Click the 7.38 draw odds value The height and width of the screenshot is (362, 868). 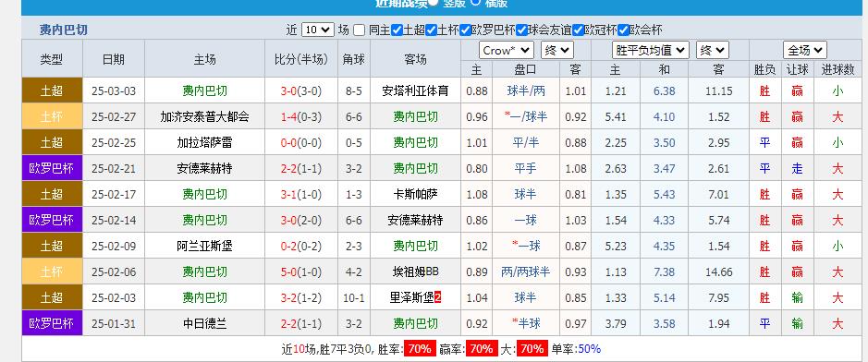[x=665, y=271]
